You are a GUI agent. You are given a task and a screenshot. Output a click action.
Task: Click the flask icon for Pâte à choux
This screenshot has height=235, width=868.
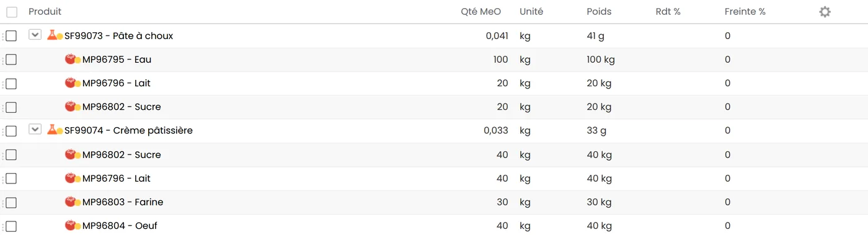pyautogui.click(x=52, y=35)
